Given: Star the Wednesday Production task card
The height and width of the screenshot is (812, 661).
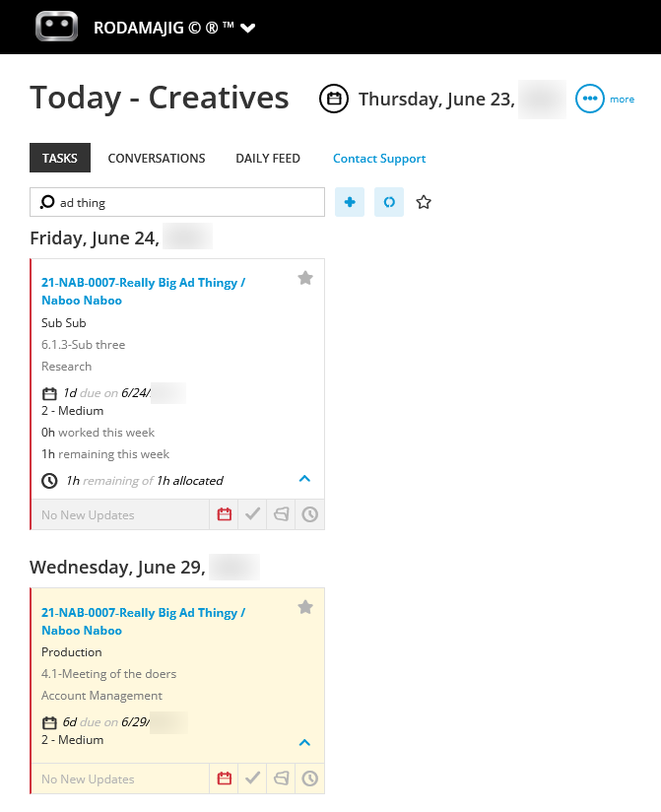Looking at the screenshot, I should coord(305,607).
